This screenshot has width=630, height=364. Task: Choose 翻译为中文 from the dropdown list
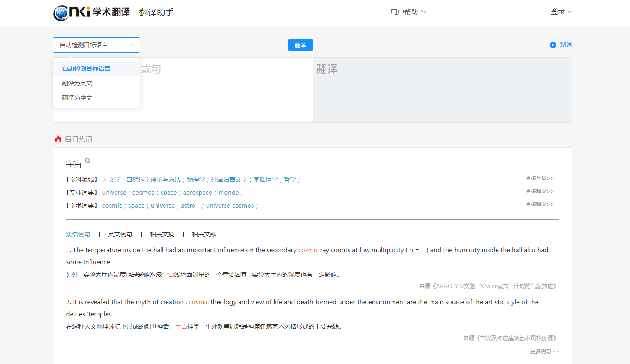(x=97, y=98)
